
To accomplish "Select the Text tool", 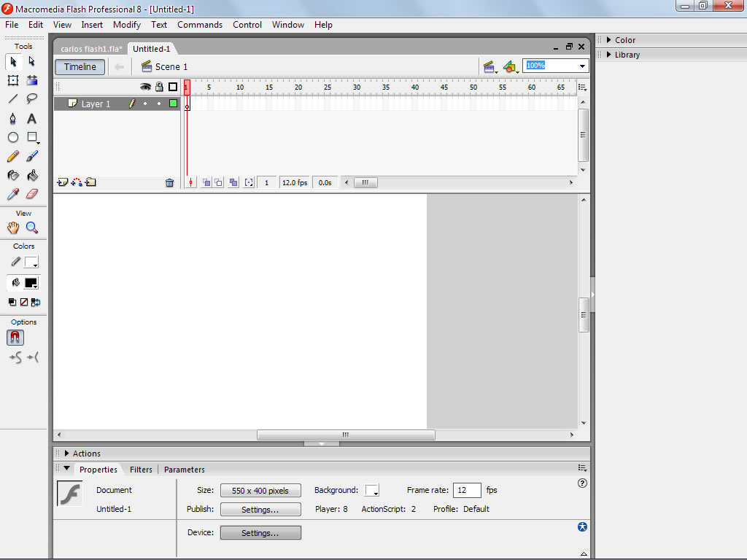I will coord(32,118).
